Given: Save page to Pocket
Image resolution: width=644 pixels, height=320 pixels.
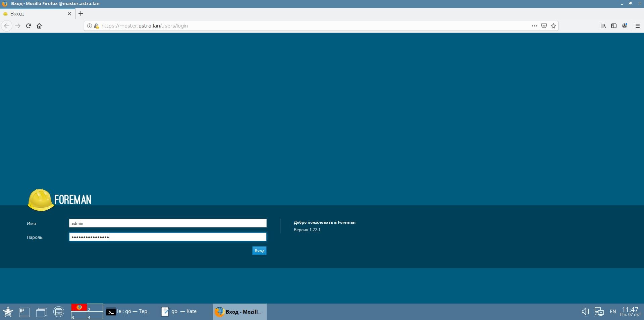Looking at the screenshot, I should 544,26.
